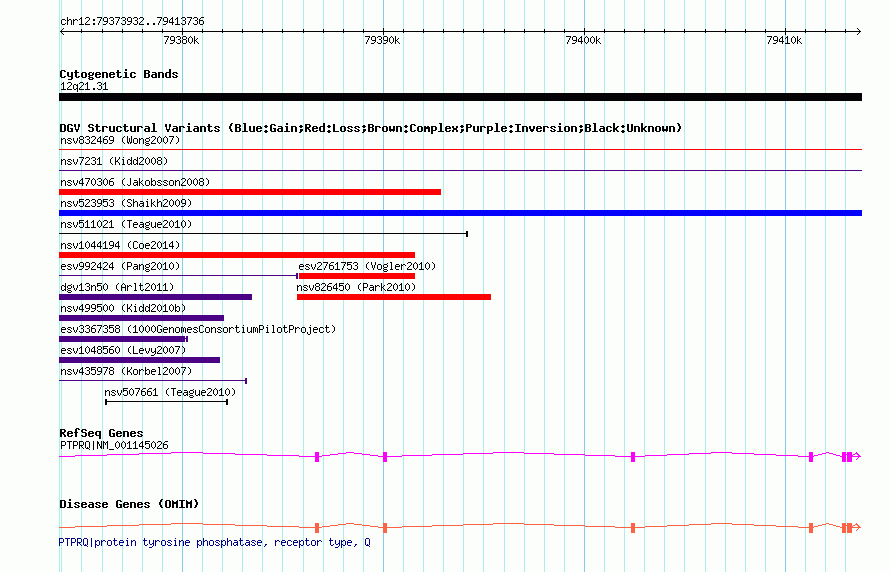Select the 79410k ruler label
The height and width of the screenshot is (572, 890).
point(784,40)
